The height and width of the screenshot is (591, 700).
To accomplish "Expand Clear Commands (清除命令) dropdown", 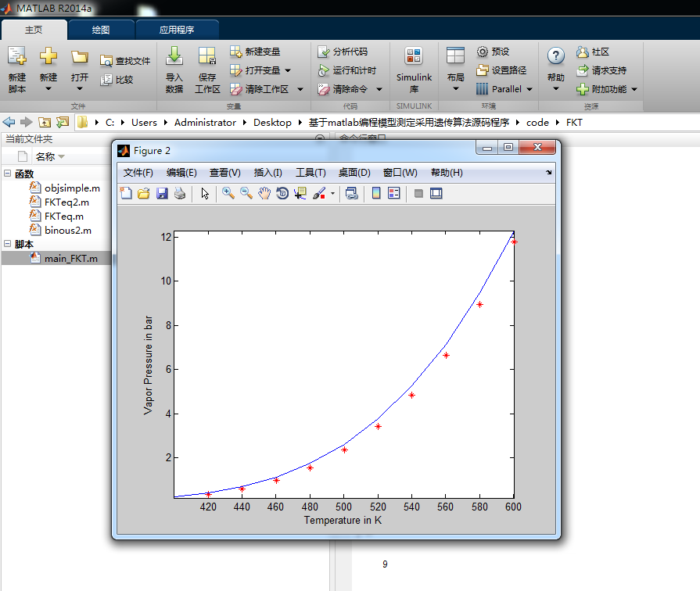I will coord(379,89).
